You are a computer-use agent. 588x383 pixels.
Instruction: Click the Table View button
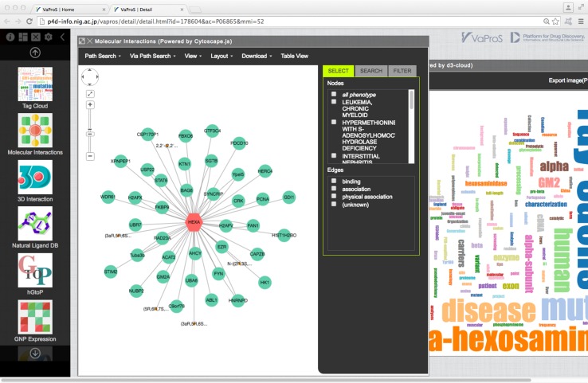pos(295,57)
